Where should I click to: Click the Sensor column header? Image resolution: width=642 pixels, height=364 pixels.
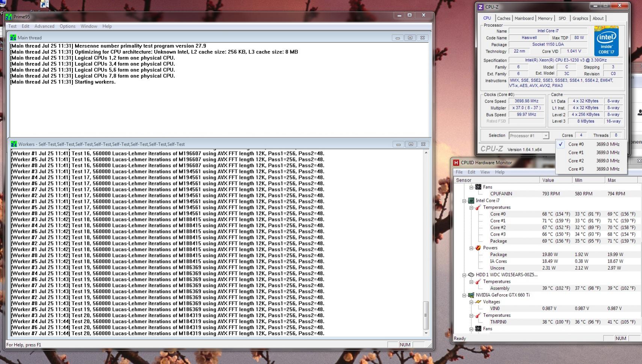496,180
